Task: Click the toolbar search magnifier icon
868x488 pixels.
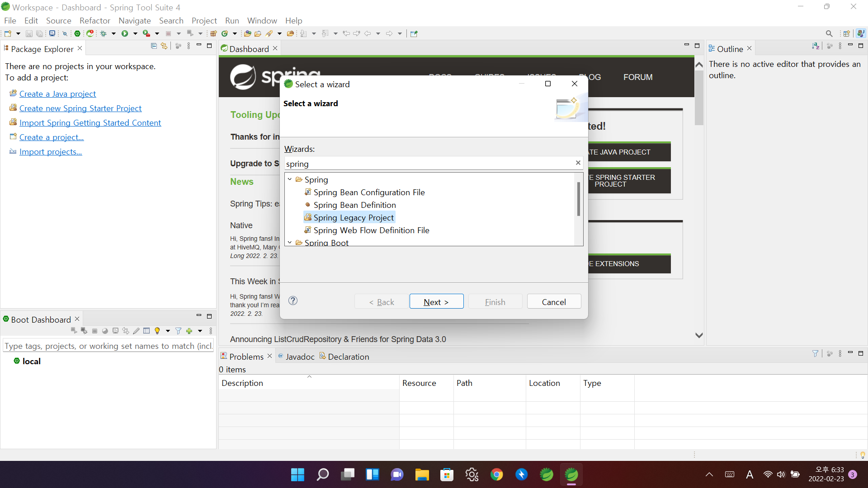Action: (829, 33)
